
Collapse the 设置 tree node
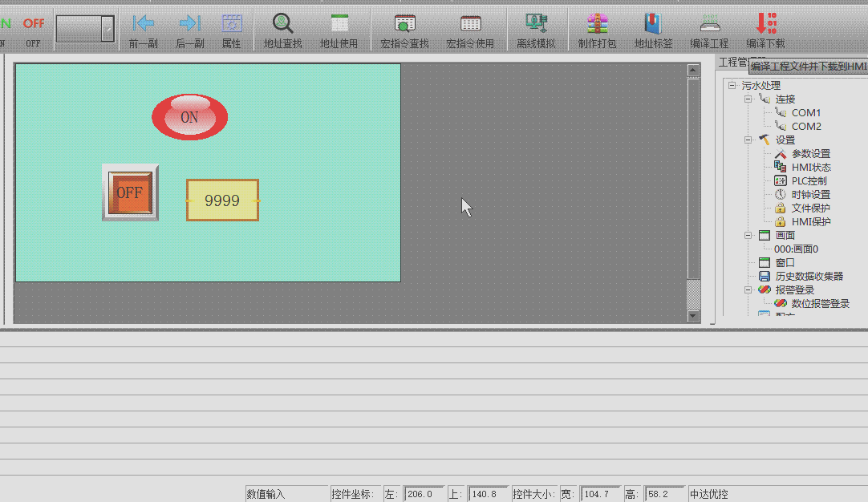[x=748, y=140]
